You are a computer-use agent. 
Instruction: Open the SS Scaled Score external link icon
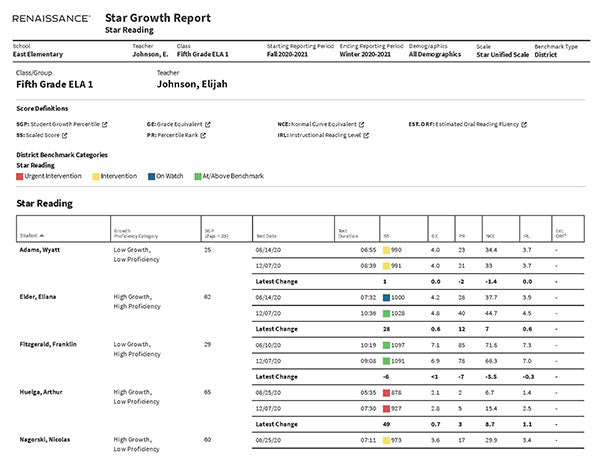point(66,135)
